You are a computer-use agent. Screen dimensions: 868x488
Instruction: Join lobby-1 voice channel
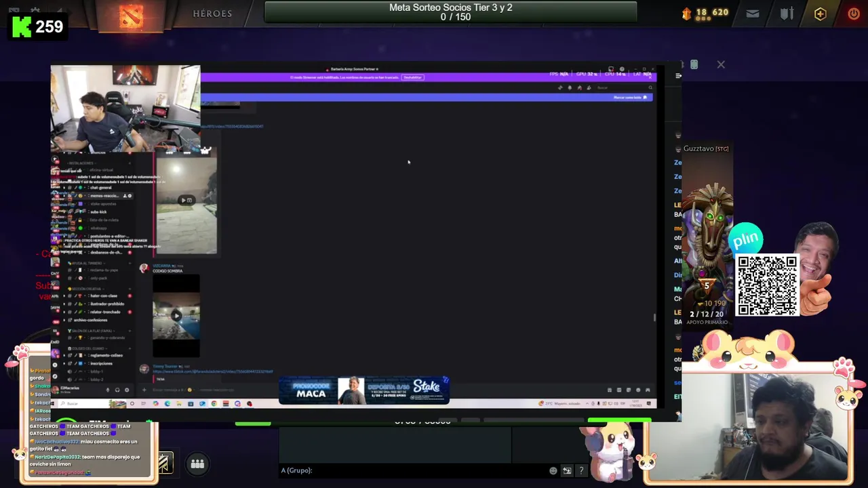(x=96, y=371)
